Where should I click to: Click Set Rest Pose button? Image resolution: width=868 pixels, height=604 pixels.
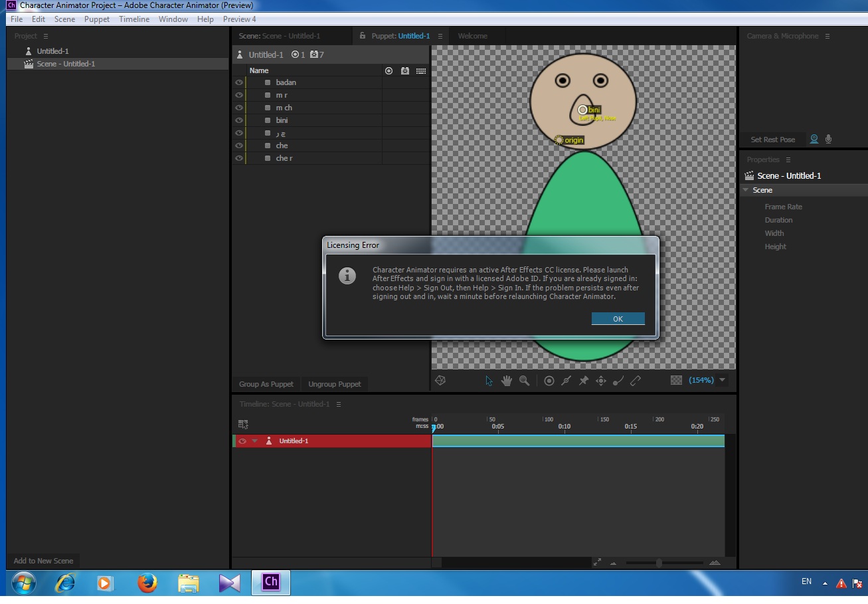pyautogui.click(x=772, y=140)
